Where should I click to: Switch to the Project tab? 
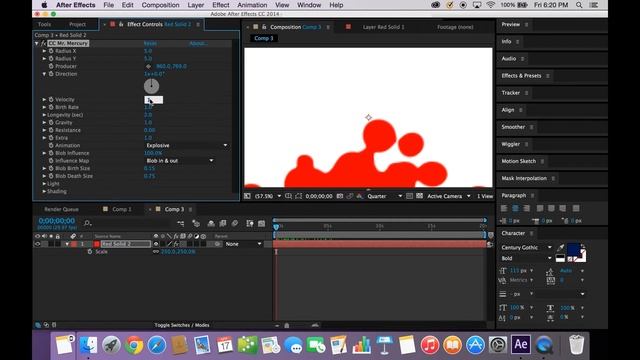coord(77,24)
